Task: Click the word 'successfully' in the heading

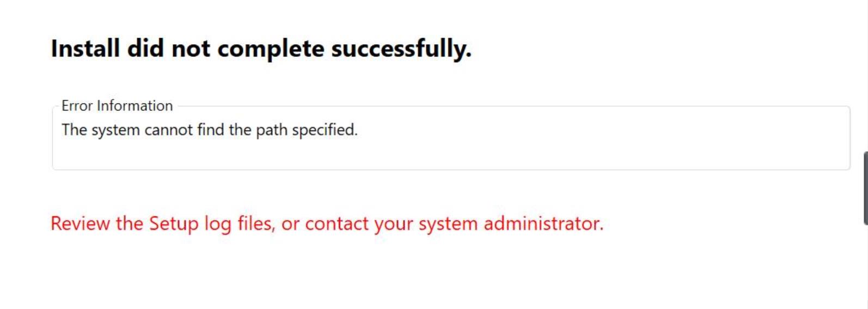Action: point(401,49)
